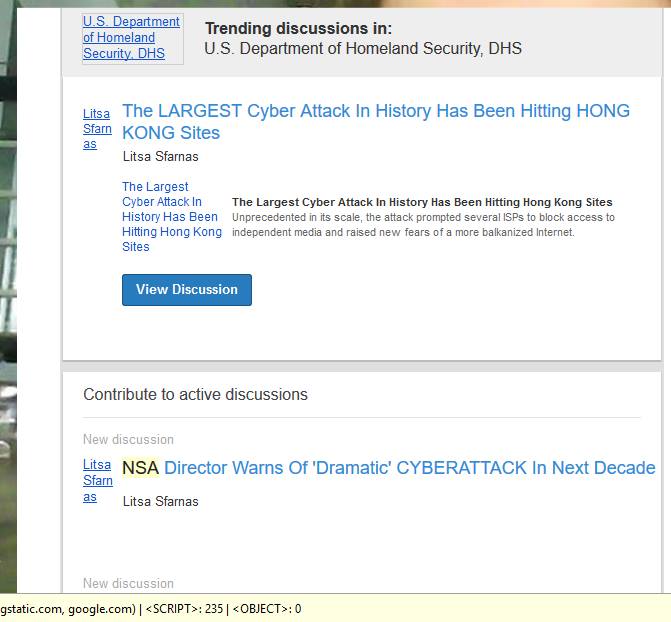Screen dimensions: 671x622
Task: Click Litsa Sfarnas avatar beside Hong Kong discussion
Action: (x=97, y=129)
